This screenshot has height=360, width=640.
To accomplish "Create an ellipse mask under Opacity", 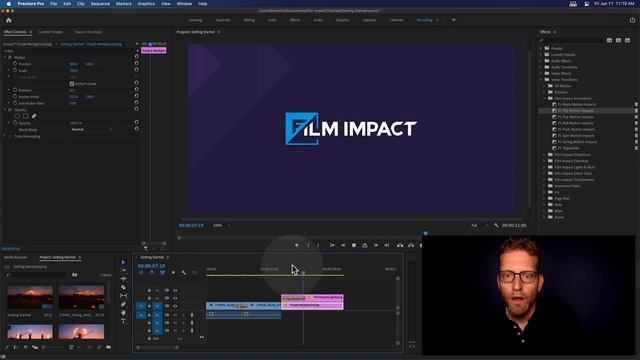I will (x=17, y=116).
